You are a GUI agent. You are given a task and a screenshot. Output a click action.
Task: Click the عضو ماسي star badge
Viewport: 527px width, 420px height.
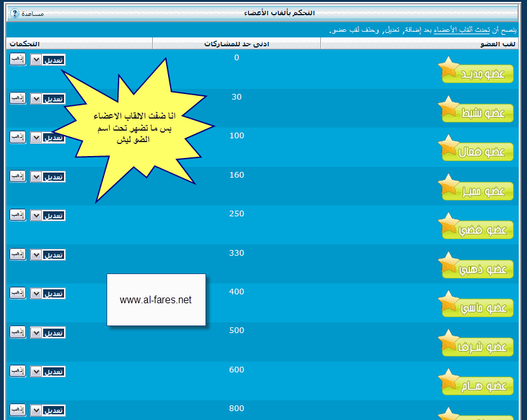[x=477, y=305]
